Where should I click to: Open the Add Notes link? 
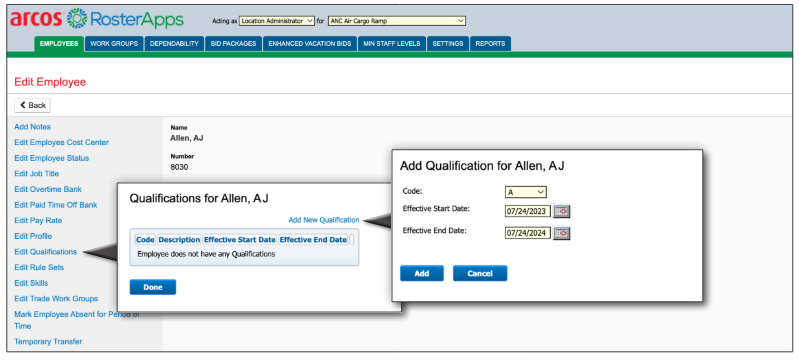click(33, 126)
